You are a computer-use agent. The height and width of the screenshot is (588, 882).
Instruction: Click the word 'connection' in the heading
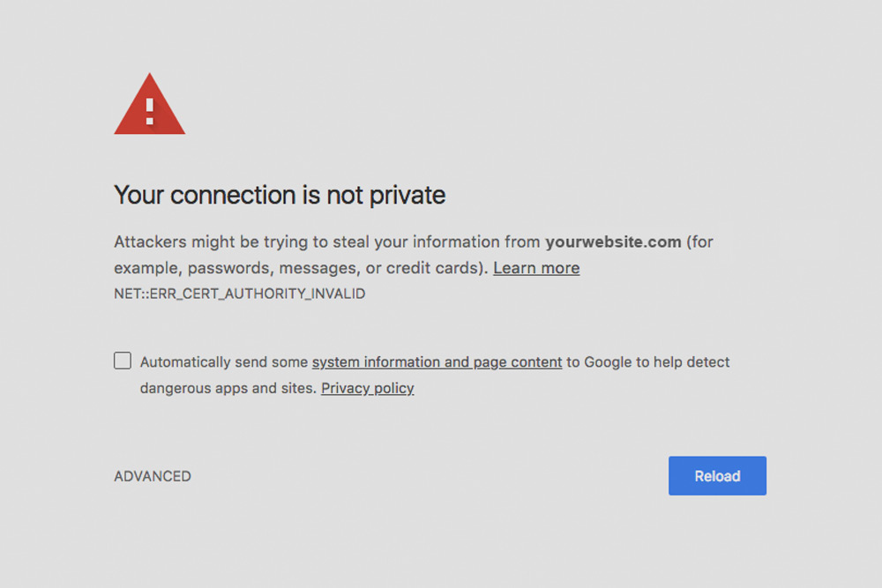pyautogui.click(x=233, y=195)
